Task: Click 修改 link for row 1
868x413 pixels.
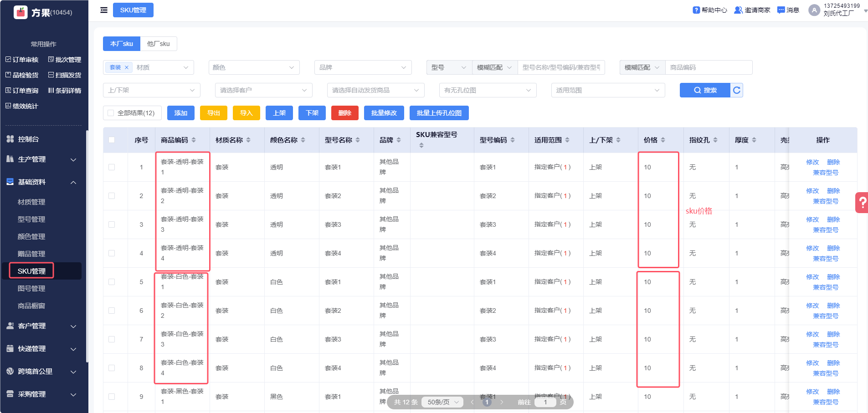Action: (812, 162)
